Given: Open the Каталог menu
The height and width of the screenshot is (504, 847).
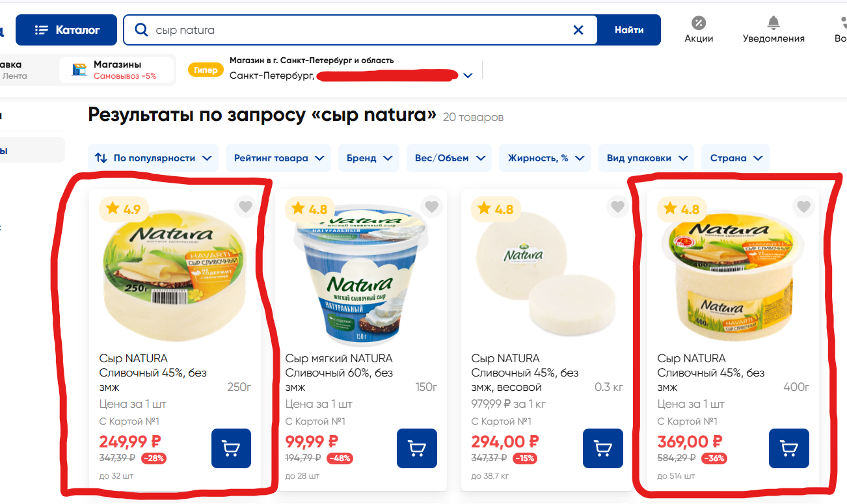Looking at the screenshot, I should [66, 30].
